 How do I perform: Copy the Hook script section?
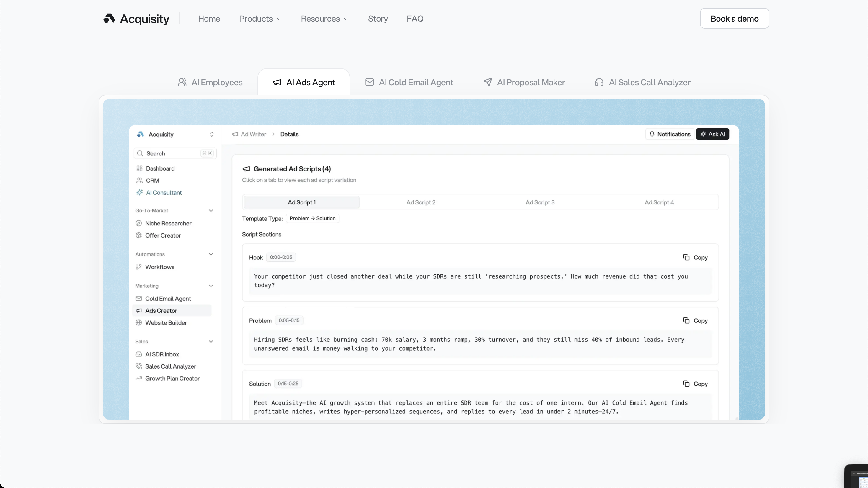[695, 257]
